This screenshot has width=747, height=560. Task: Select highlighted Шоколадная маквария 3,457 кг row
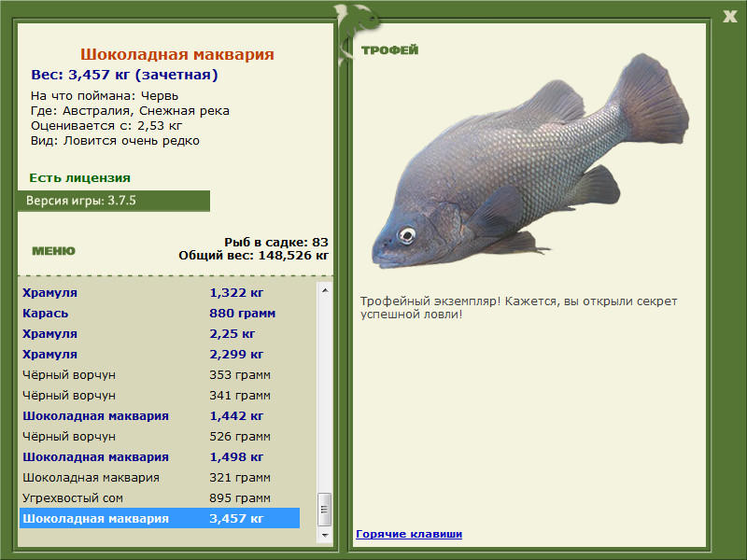pyautogui.click(x=160, y=518)
